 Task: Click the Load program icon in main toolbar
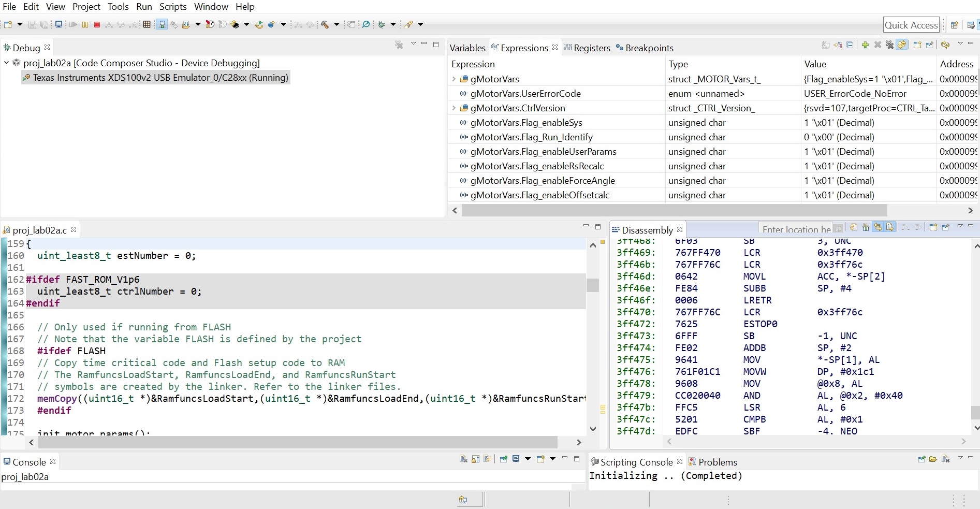186,24
